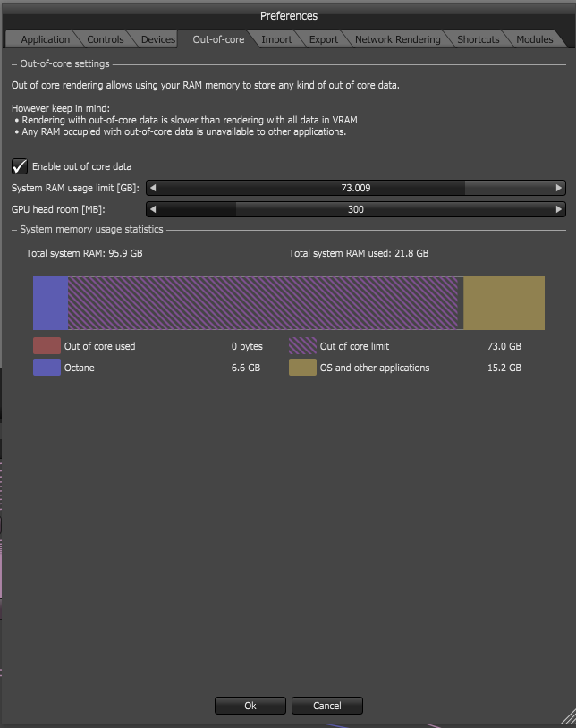Click the Preferences window title bar
The width and height of the screenshot is (576, 728).
(x=288, y=16)
